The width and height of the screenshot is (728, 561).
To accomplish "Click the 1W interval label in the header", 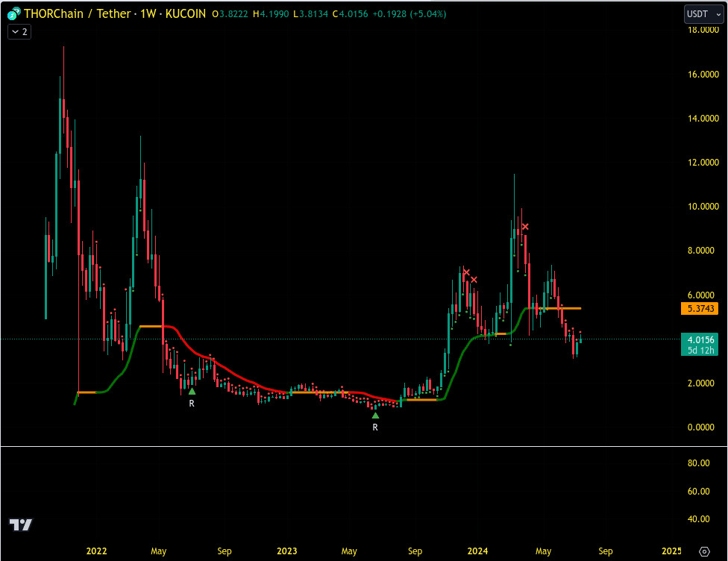I will click(148, 14).
